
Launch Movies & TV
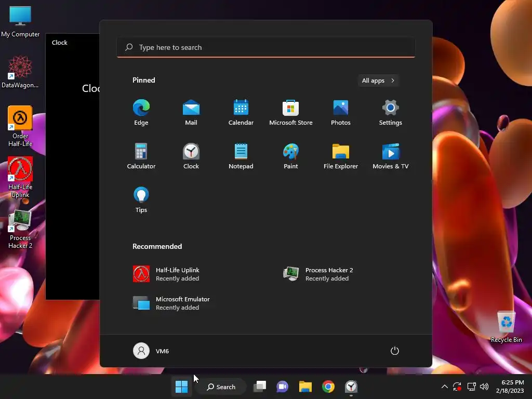pyautogui.click(x=391, y=156)
